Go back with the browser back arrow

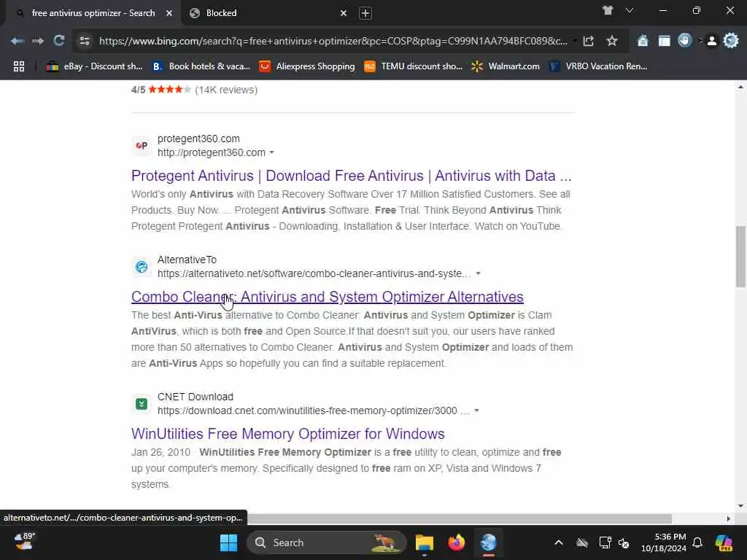18,41
